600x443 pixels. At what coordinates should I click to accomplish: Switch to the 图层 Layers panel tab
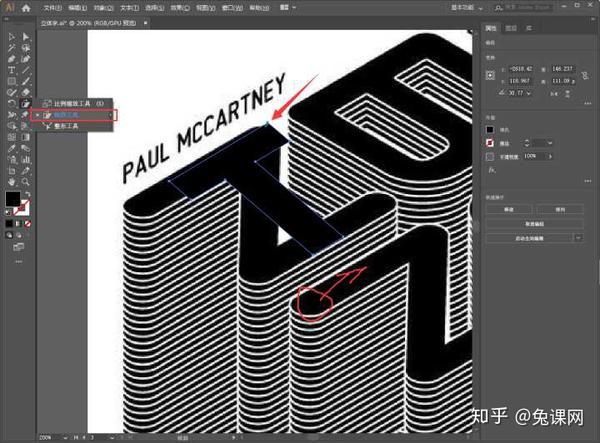(511, 28)
